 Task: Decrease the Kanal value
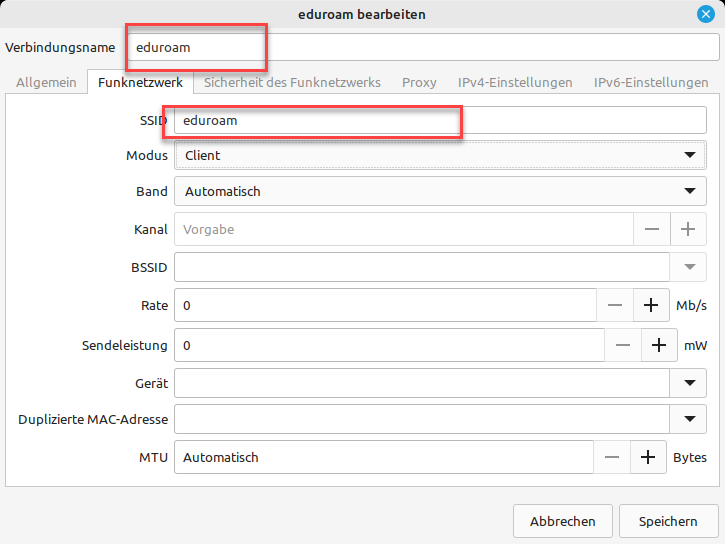point(651,229)
